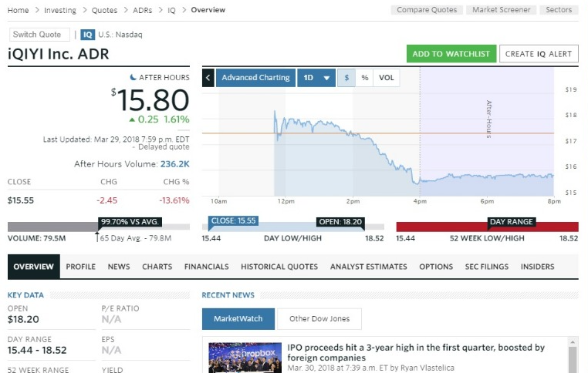
Task: Navigate to ADRs in the breadcrumb
Action: tap(144, 10)
